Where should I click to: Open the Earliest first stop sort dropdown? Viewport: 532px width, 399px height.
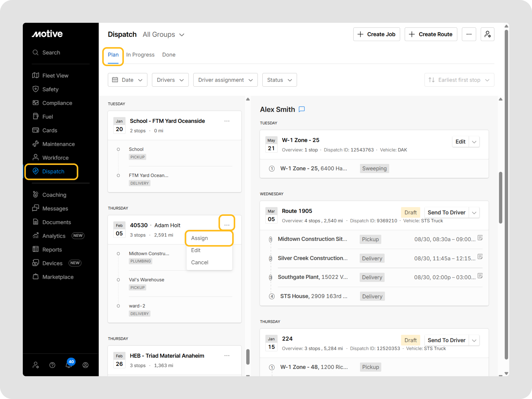coord(459,80)
